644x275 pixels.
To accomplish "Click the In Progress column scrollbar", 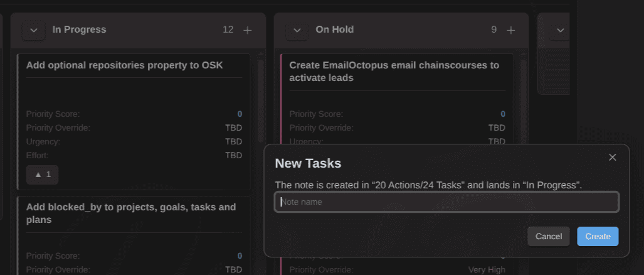I will [260, 100].
